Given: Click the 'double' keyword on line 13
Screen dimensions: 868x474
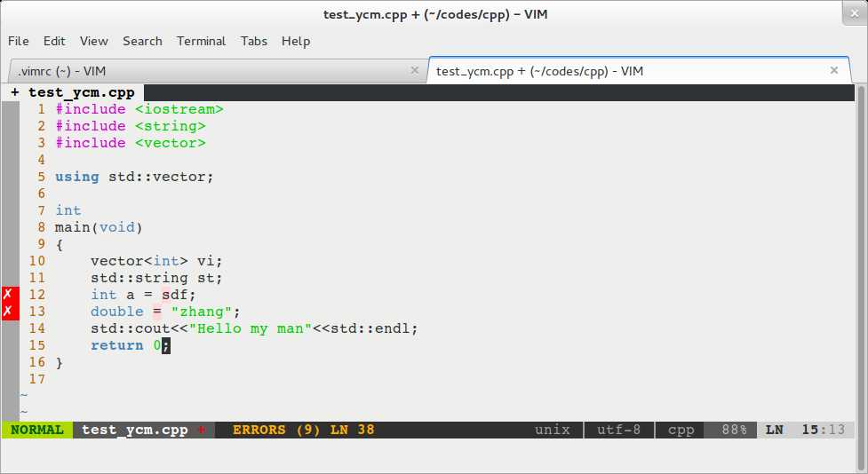Looking at the screenshot, I should tap(116, 312).
